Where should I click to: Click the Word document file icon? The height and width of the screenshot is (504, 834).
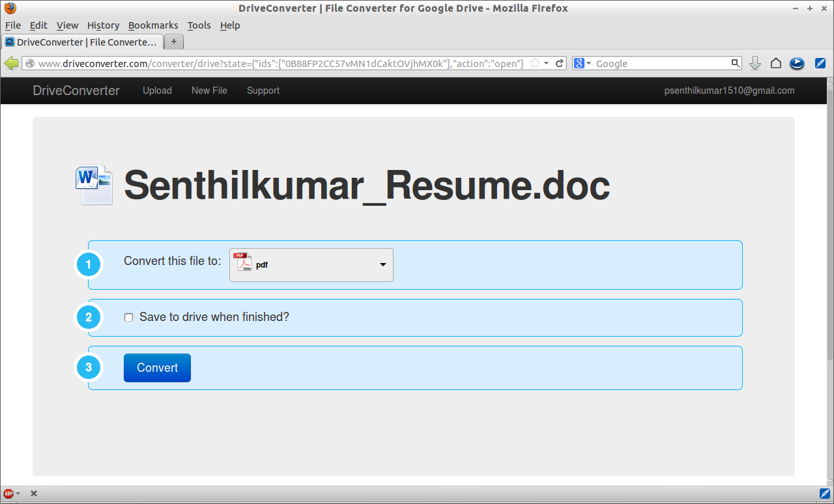[x=94, y=185]
